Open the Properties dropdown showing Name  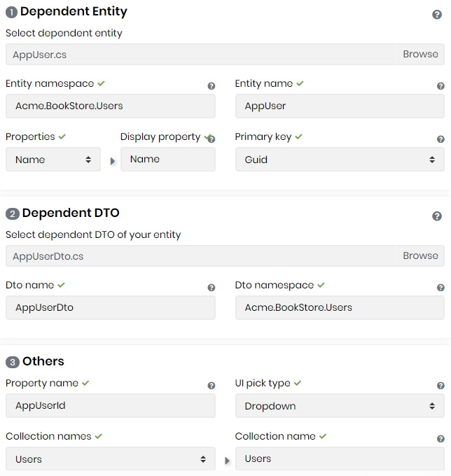coord(53,160)
